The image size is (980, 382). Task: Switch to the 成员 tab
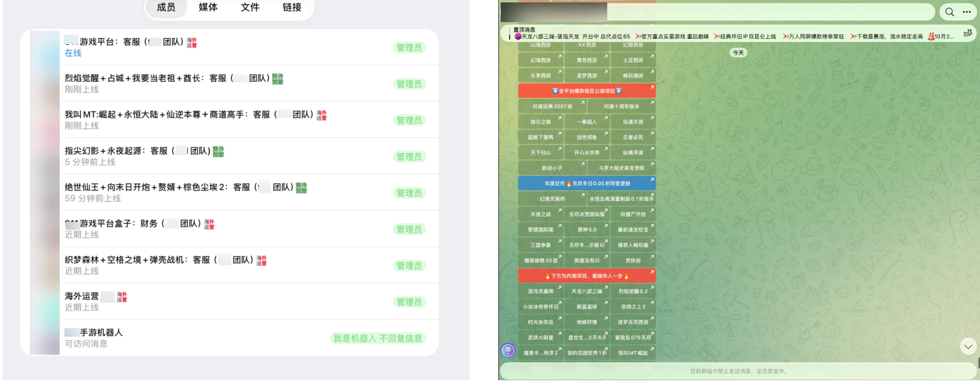(x=166, y=7)
